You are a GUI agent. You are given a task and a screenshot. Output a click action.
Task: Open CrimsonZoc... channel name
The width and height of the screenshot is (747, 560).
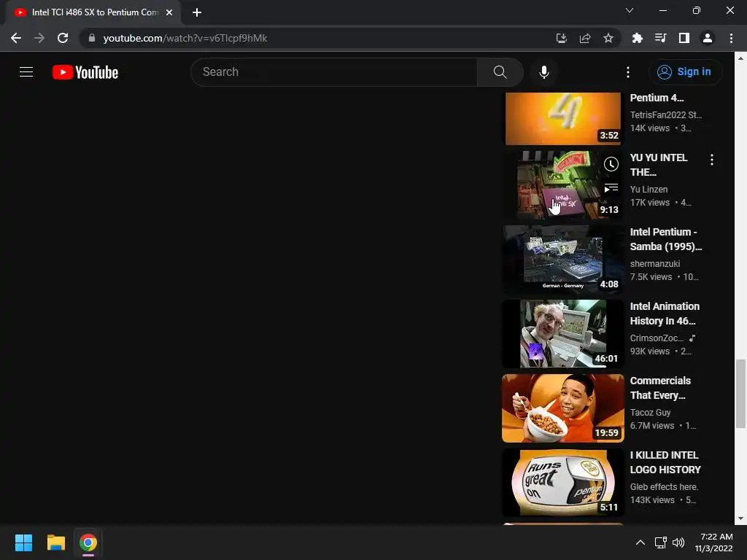657,338
